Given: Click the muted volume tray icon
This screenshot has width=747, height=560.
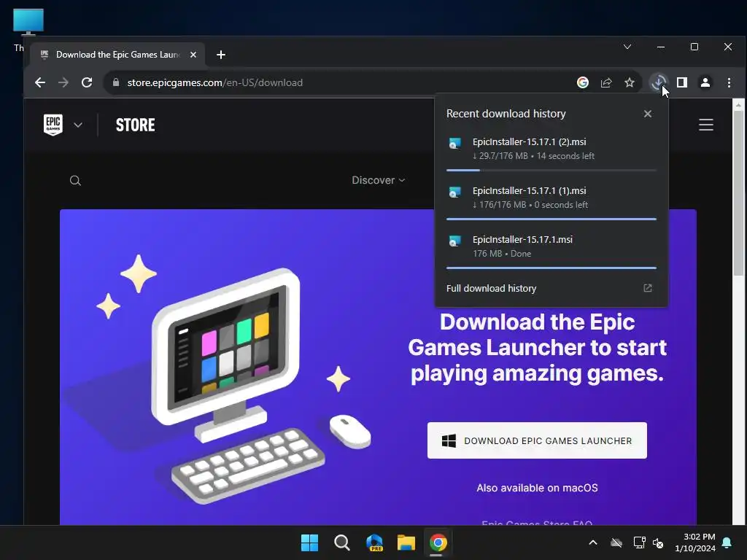Looking at the screenshot, I should pos(658,542).
